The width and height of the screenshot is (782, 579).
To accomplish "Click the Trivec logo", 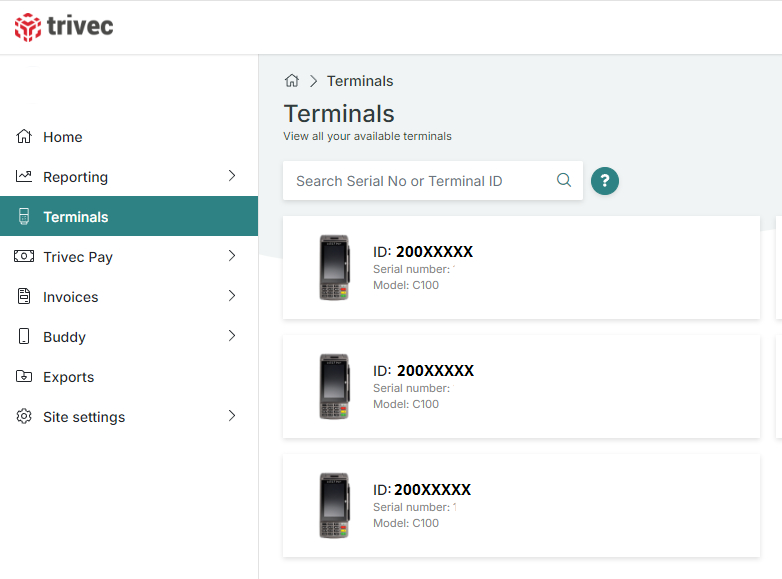I will click(64, 27).
